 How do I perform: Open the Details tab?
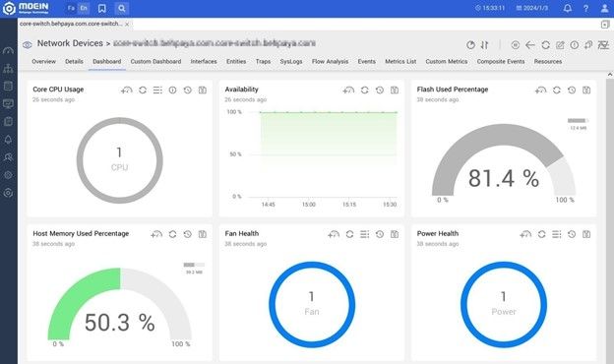click(x=74, y=61)
